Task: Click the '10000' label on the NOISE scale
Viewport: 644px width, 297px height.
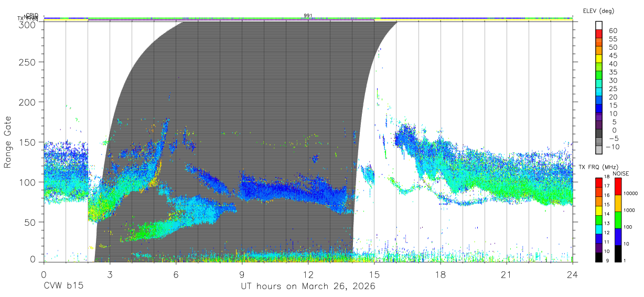Action: (x=631, y=193)
